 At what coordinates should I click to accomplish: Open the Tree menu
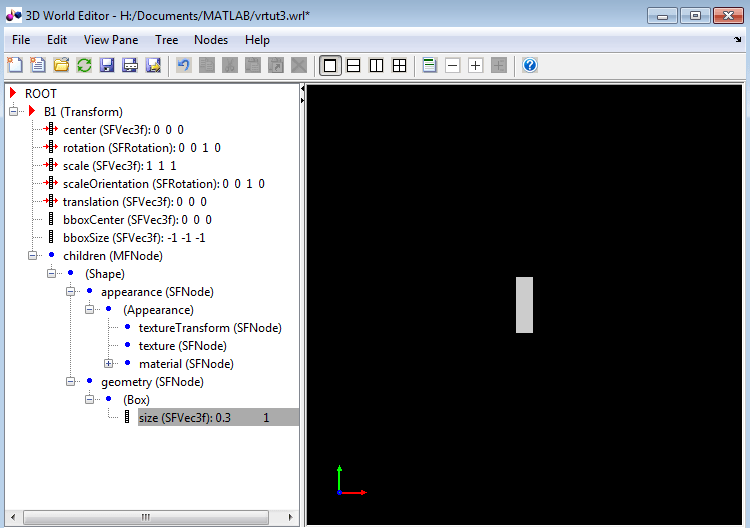point(166,40)
